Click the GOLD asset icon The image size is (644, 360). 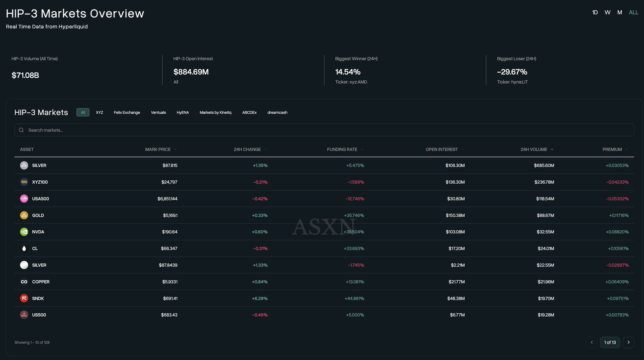[x=24, y=215]
